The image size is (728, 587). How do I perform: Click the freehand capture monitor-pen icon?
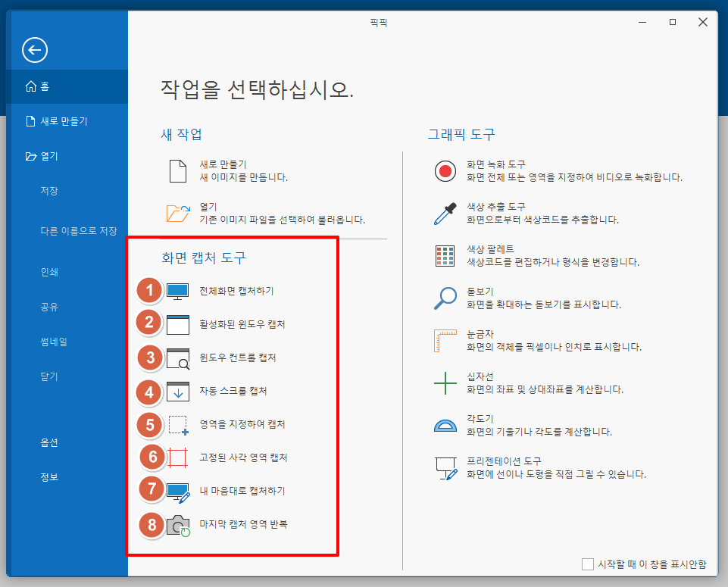click(x=178, y=493)
